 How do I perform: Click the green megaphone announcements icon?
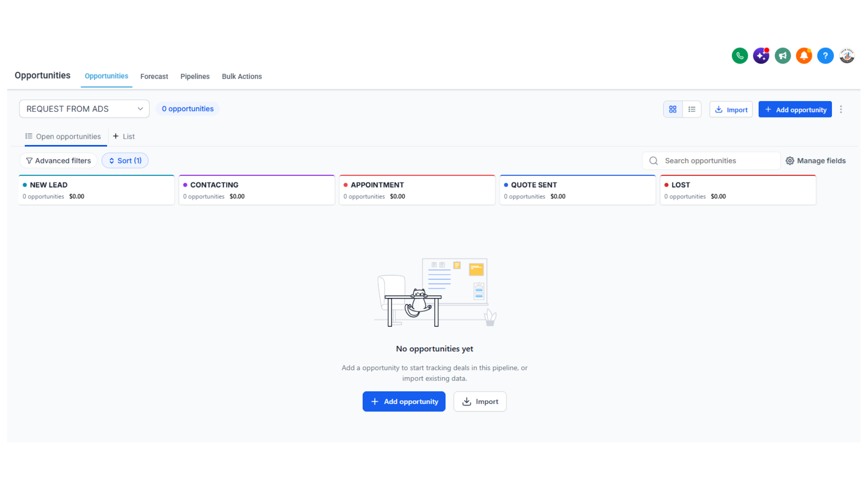783,56
